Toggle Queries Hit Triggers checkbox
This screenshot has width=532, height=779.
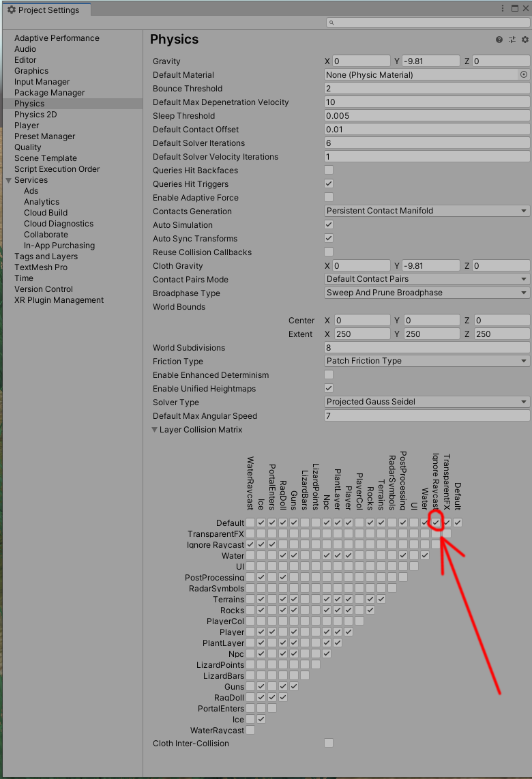point(329,183)
